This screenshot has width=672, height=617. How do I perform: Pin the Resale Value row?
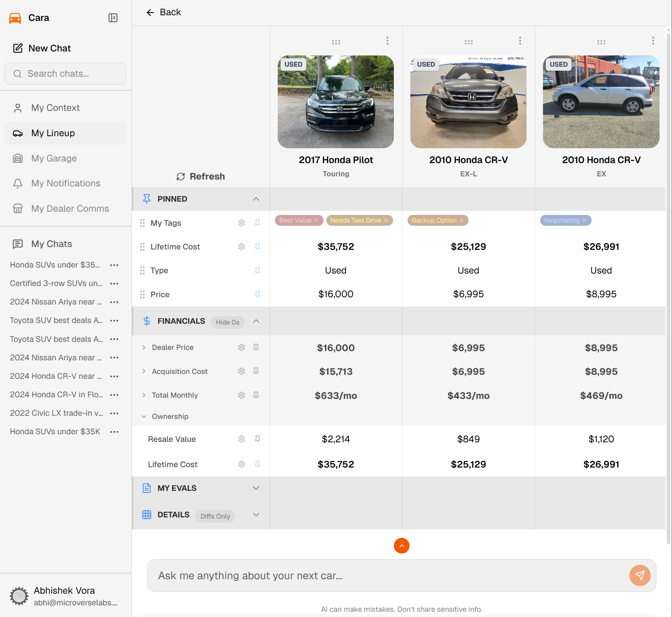258,439
